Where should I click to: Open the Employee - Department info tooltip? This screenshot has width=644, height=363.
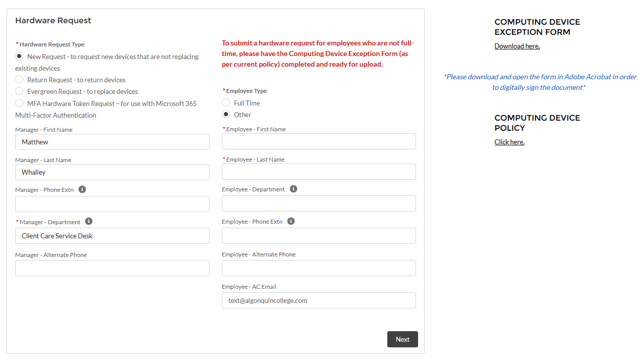coord(293,189)
